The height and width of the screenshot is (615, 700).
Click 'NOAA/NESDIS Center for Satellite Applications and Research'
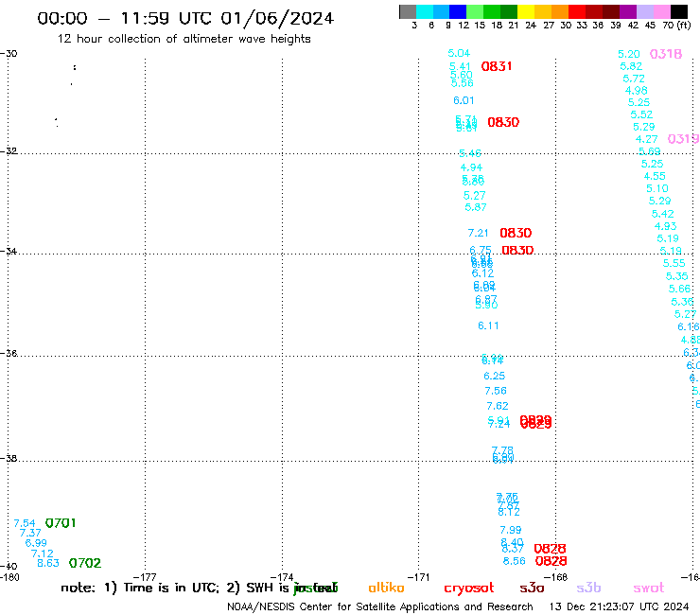pyautogui.click(x=380, y=607)
